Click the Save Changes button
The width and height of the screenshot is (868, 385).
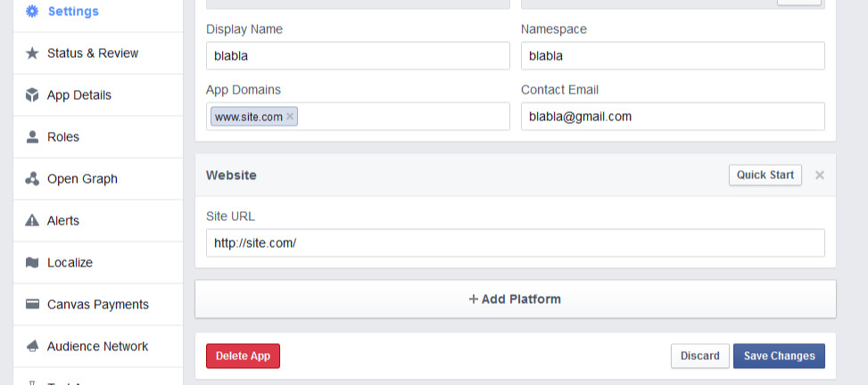coord(779,356)
